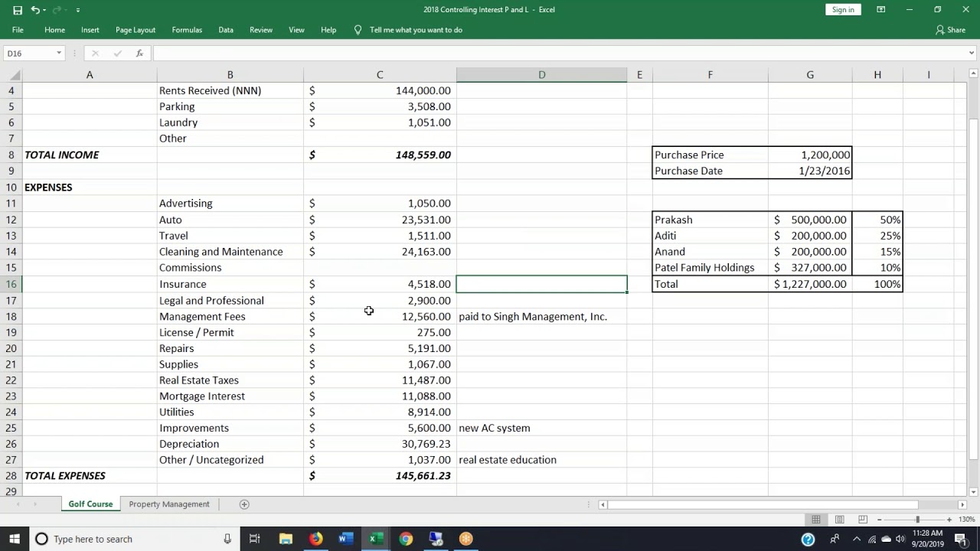Click the zoom slider handle
980x551 pixels.
(x=917, y=520)
